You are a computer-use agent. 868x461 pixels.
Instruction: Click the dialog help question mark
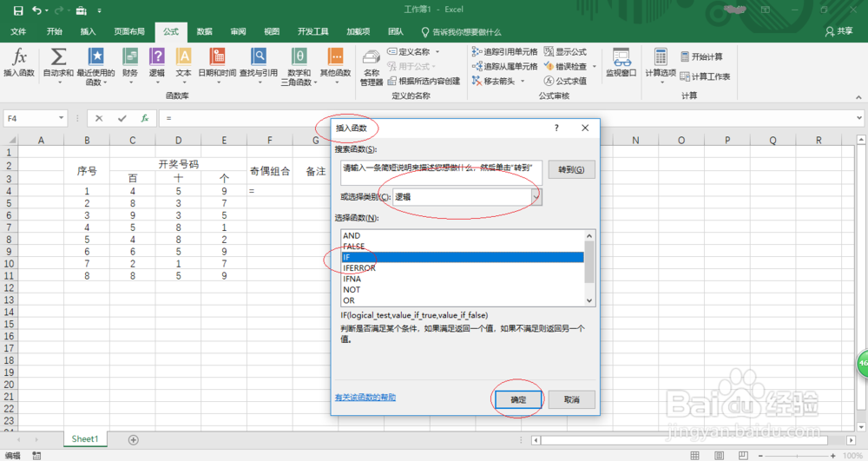[x=556, y=128]
